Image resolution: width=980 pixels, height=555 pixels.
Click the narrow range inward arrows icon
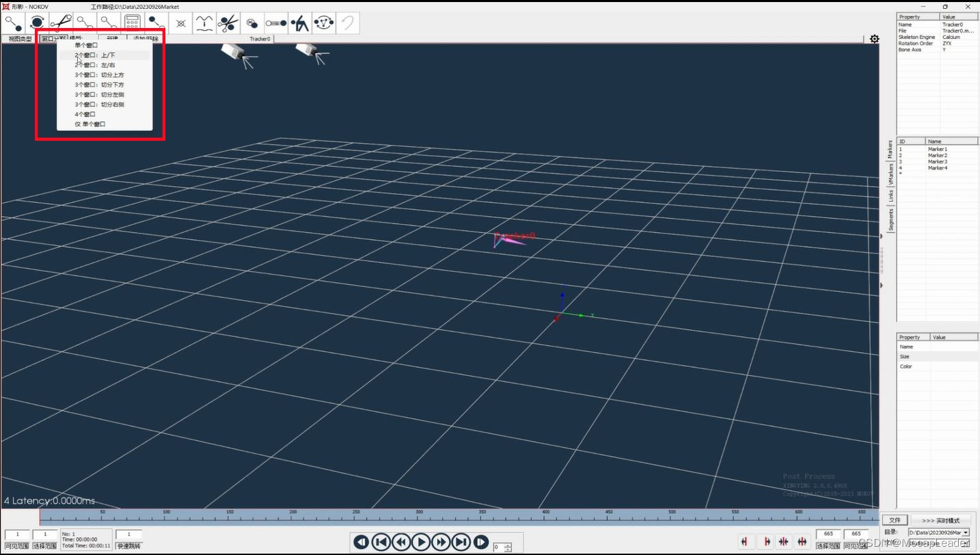pos(784,541)
